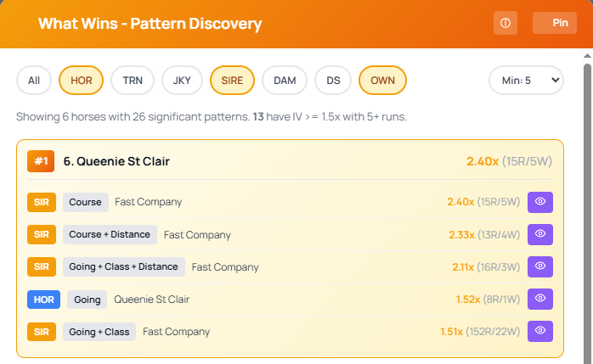Click the Going + Class tag in the 1.51x row
Viewport: 593px width, 364px height.
pyautogui.click(x=99, y=332)
